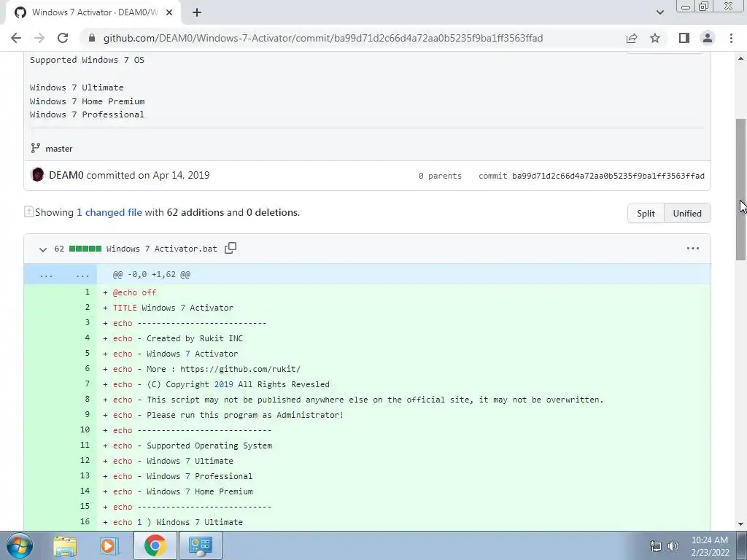Reload the GitHub page
This screenshot has width=747, height=560.
click(63, 38)
